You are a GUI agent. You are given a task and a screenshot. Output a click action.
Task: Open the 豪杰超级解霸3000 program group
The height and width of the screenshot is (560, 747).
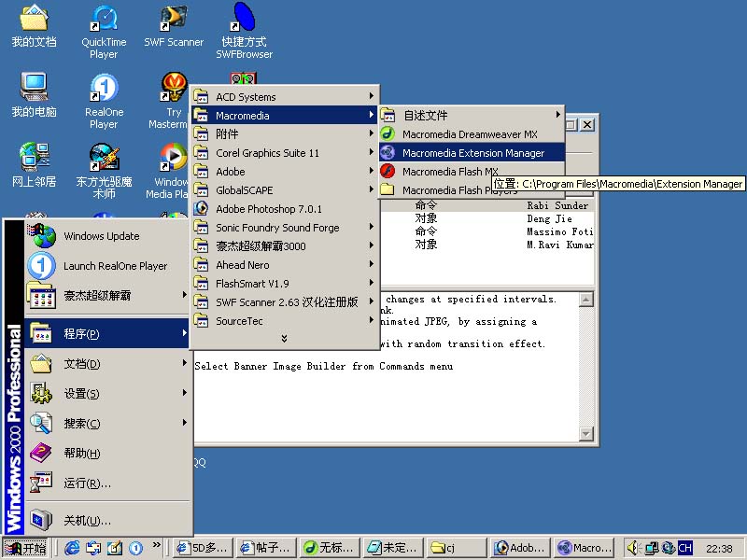285,246
